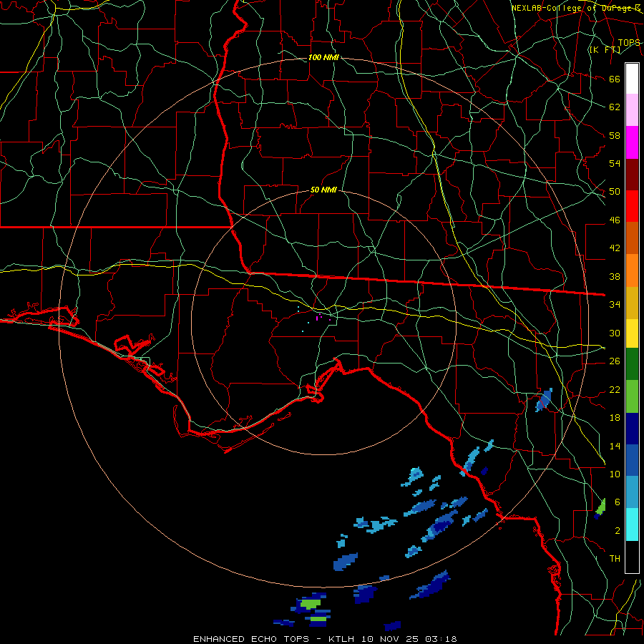Select the light green legend swatch
This screenshot has height=644, width=644.
point(632,396)
